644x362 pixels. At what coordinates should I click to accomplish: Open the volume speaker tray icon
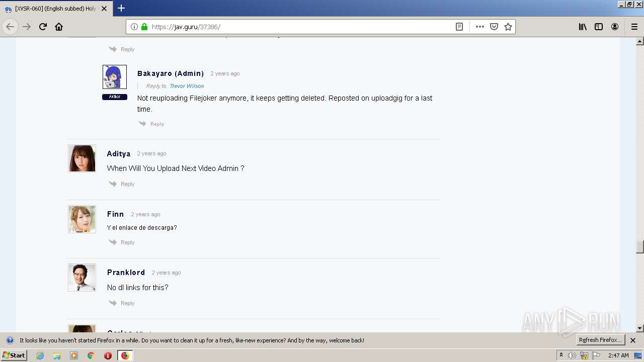pyautogui.click(x=572, y=355)
